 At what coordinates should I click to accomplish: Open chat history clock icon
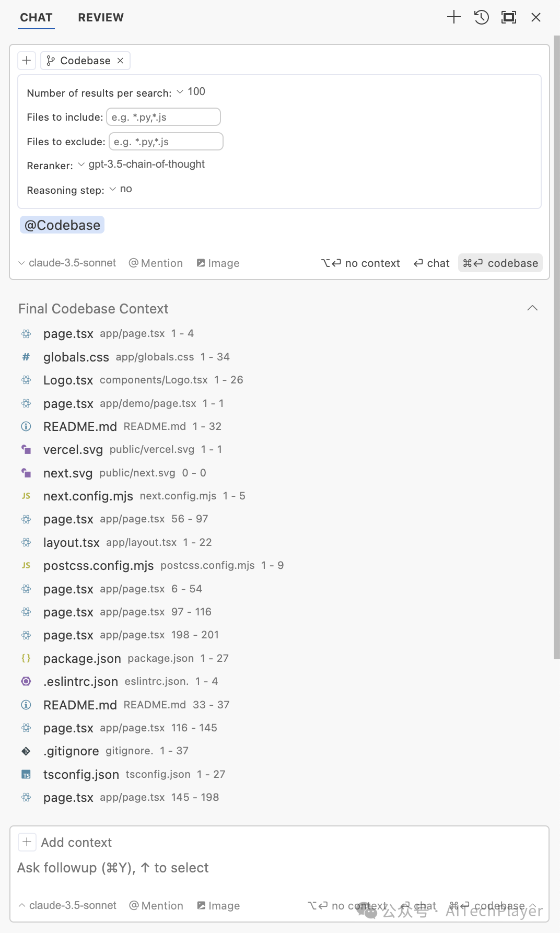pyautogui.click(x=481, y=17)
